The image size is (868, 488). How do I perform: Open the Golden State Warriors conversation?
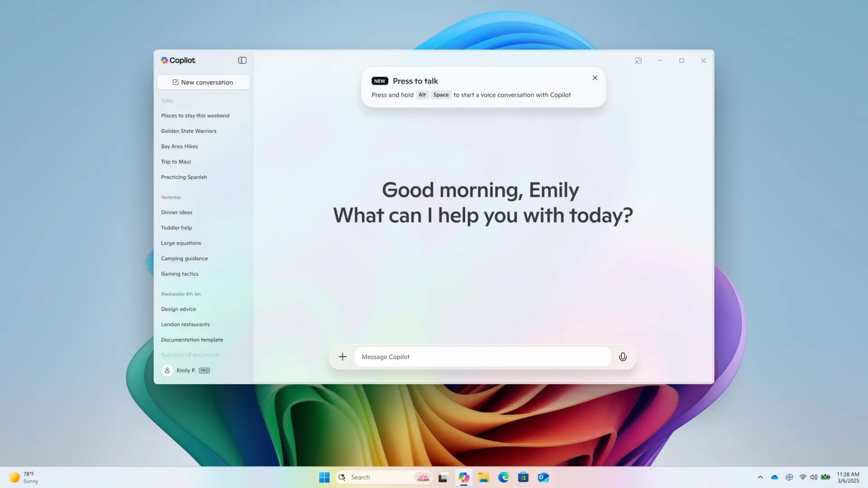coord(189,131)
